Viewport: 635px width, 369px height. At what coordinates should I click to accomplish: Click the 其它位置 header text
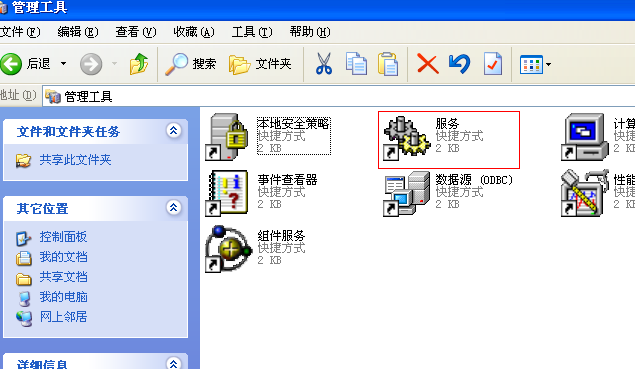pos(42,209)
